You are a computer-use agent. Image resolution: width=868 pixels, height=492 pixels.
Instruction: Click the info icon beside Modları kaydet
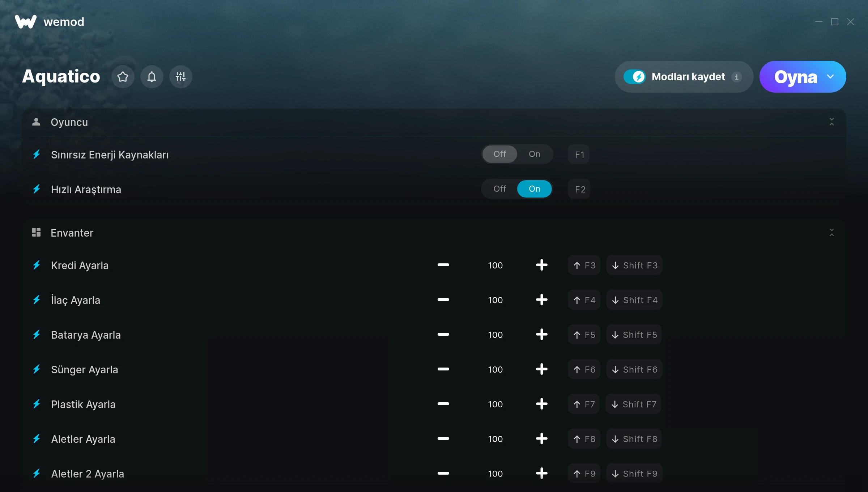click(737, 77)
